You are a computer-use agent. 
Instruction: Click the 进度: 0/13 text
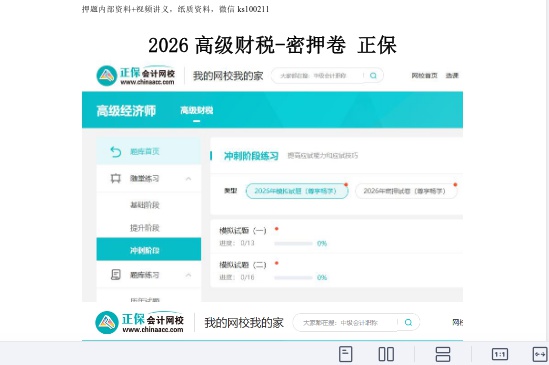tap(237, 243)
